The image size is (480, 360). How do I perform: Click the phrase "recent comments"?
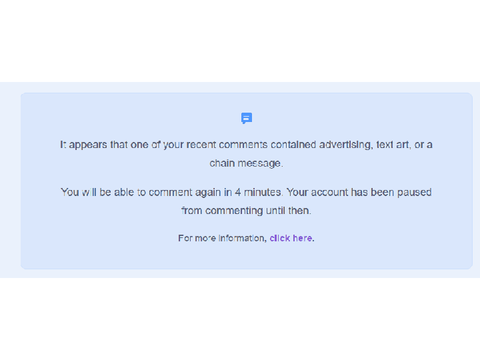pos(227,145)
